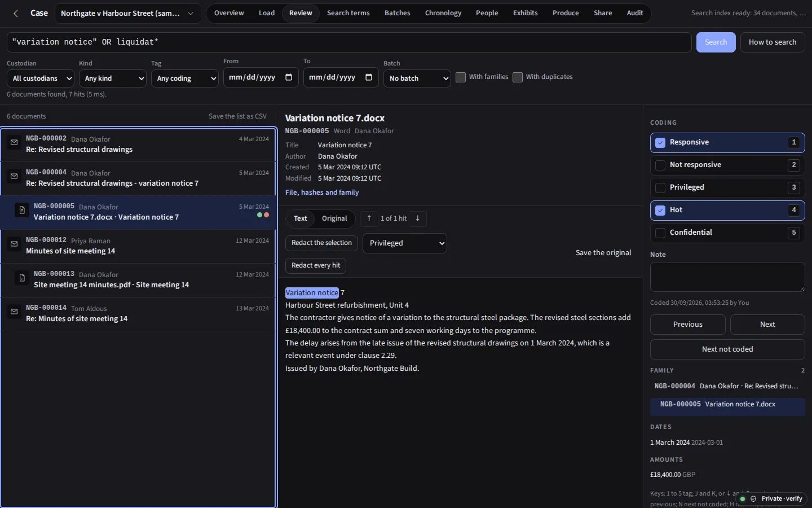Open the No batch dropdown
812x508 pixels.
(417, 78)
